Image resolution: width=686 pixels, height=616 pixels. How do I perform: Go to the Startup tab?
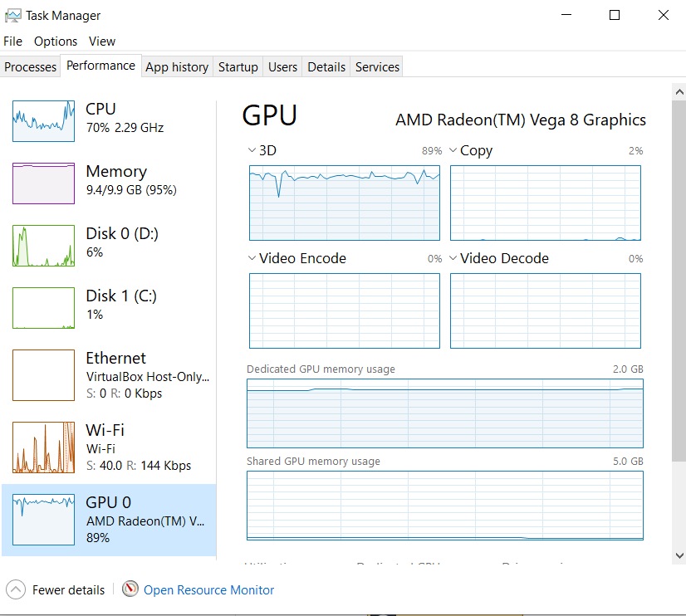coord(238,67)
